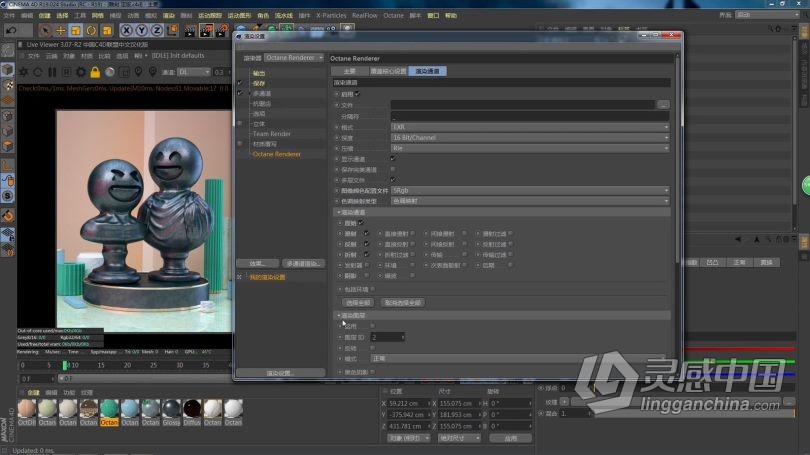Collapse the 渲染图层 section header

(502, 315)
